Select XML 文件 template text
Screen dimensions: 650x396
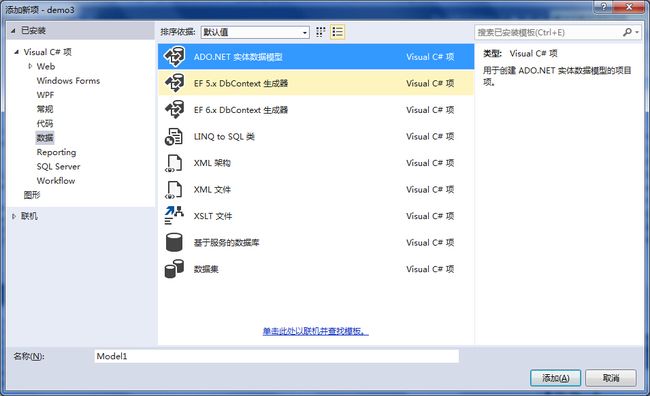(212, 189)
